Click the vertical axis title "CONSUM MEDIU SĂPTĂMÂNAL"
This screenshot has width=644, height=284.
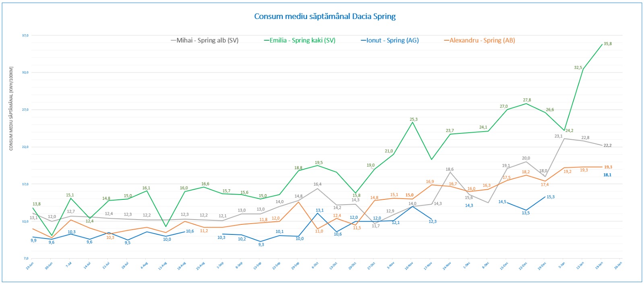coord(11,109)
